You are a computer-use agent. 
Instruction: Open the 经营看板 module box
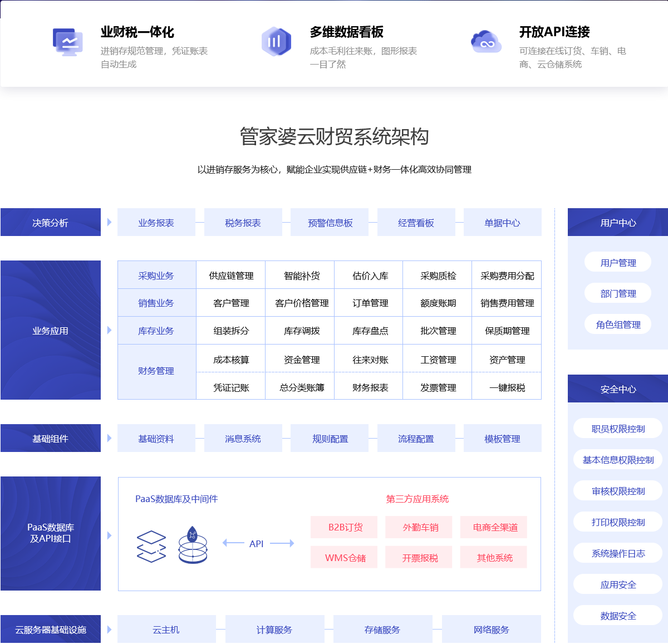(x=416, y=223)
